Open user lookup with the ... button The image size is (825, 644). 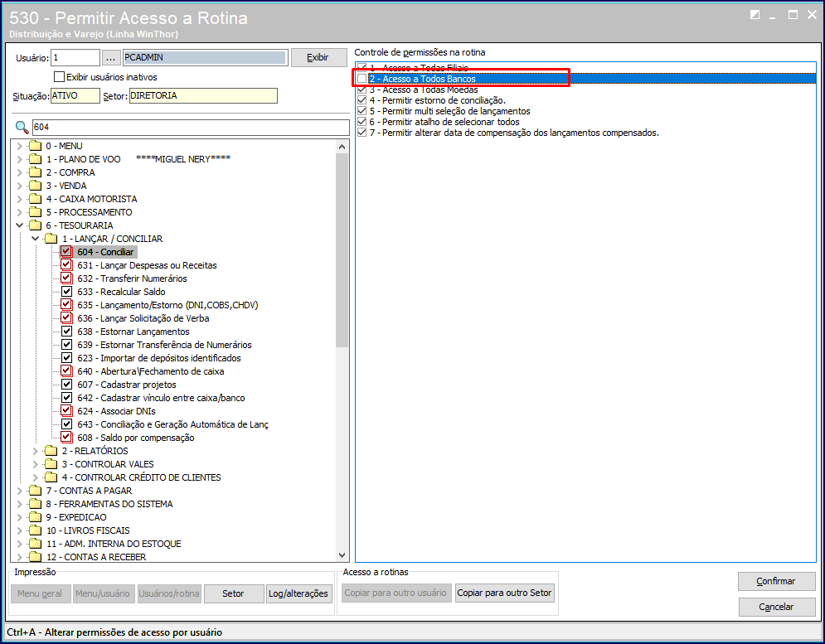pos(111,57)
